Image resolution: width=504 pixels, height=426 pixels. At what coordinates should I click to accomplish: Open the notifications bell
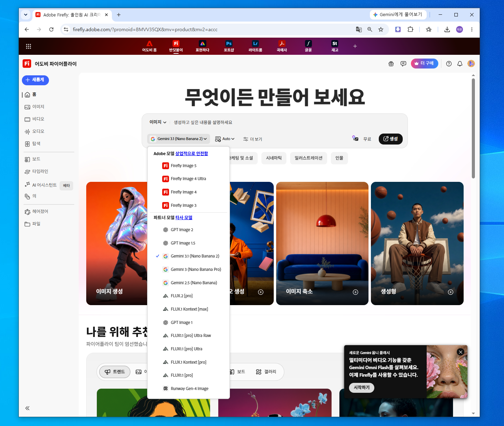coord(460,64)
